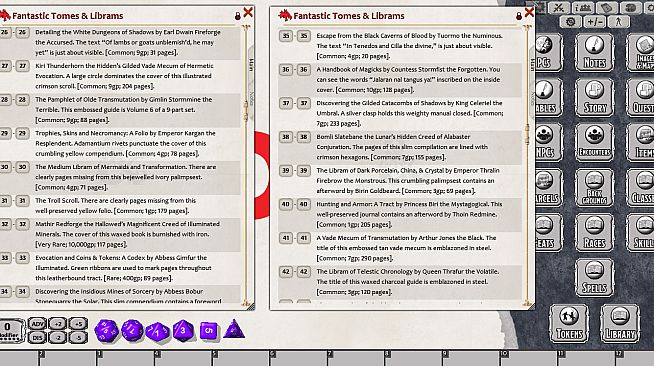Select the Main tab on right table window
654x366 pixels.
[533, 64]
